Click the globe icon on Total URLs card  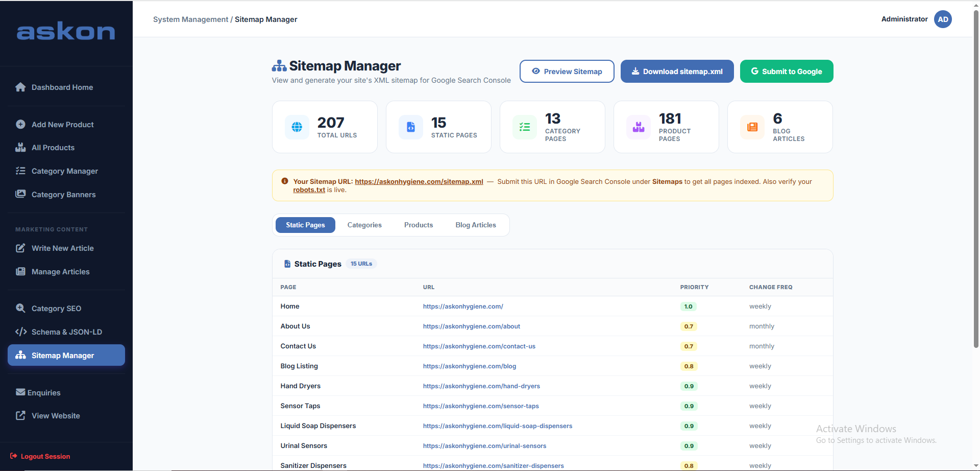tap(297, 127)
